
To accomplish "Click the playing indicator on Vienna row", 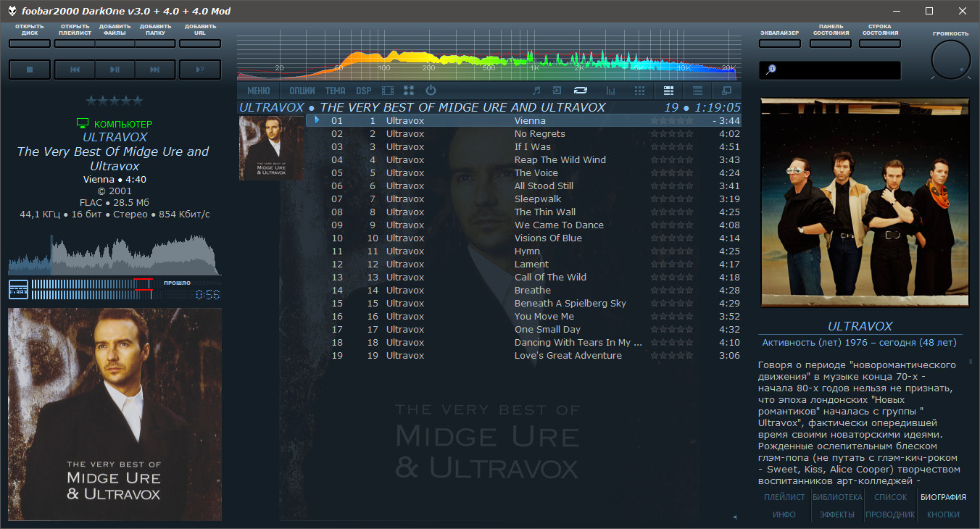I will coord(317,120).
